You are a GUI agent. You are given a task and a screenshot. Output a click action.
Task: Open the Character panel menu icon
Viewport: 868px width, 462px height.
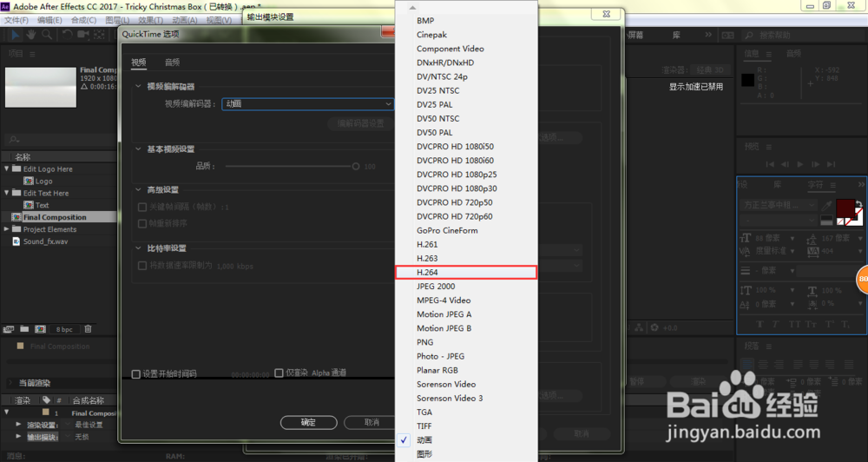click(x=832, y=185)
